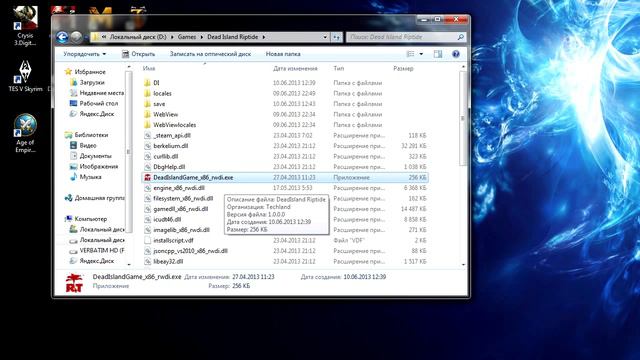The image size is (640, 360).
Task: Expand the Games breadcrumb arrow
Action: pos(202,37)
